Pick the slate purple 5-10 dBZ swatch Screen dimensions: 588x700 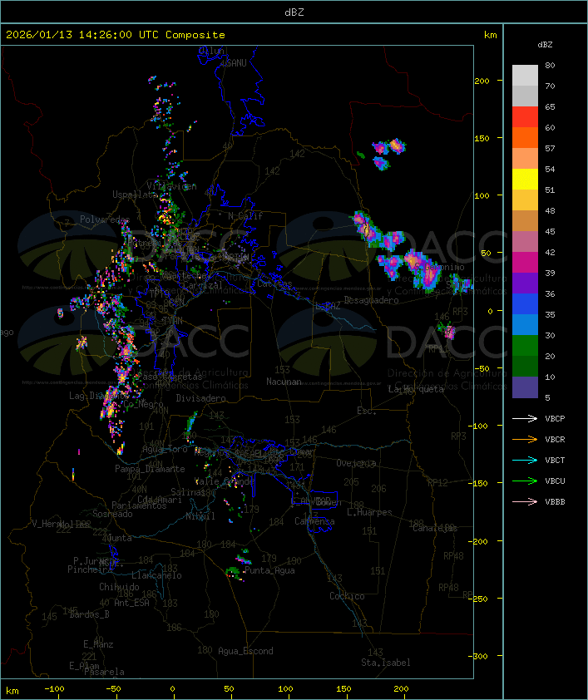525,387
